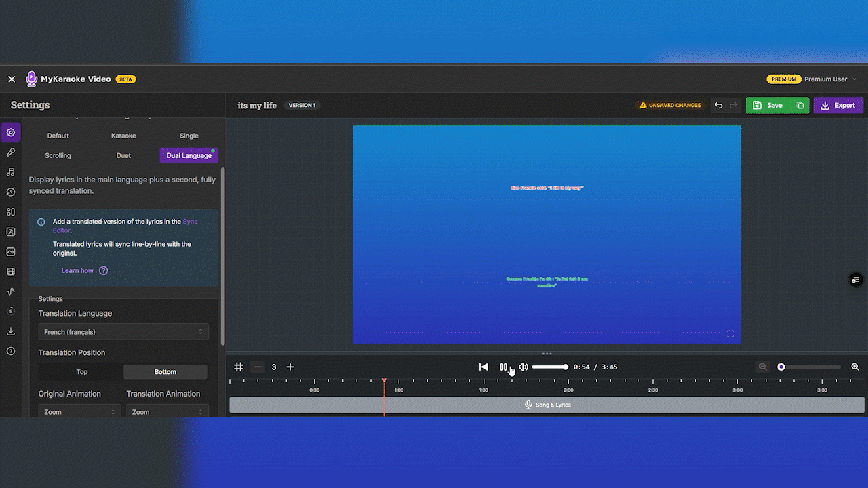Click the volume slider
The width and height of the screenshot is (868, 488).
(549, 367)
